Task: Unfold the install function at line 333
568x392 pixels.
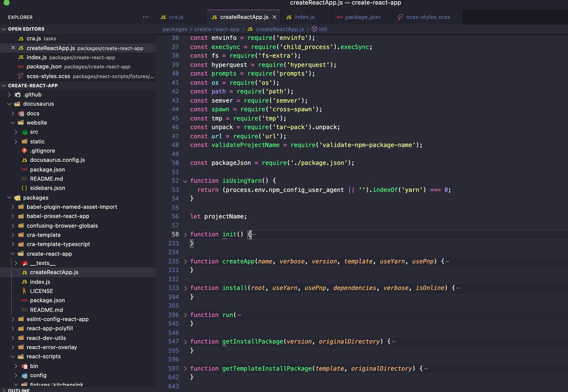Action: click(186, 288)
